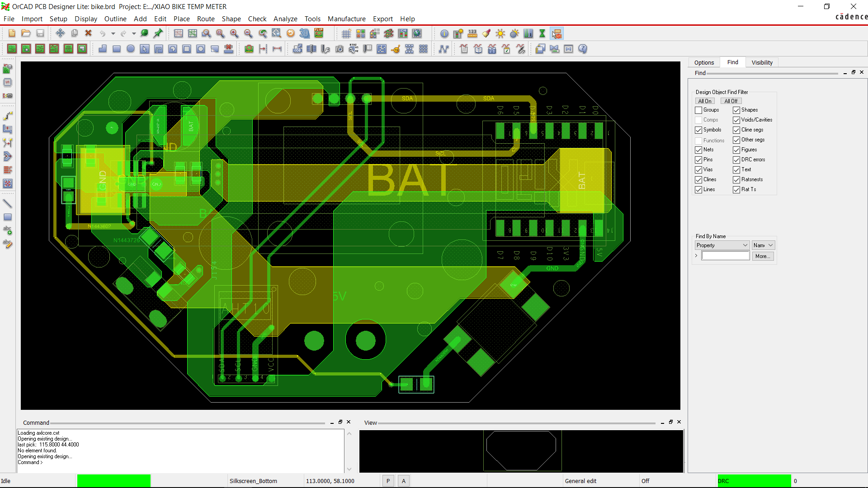Screen dimensions: 868x488
Task: Open the 3D viewer icon
Action: 305,33
